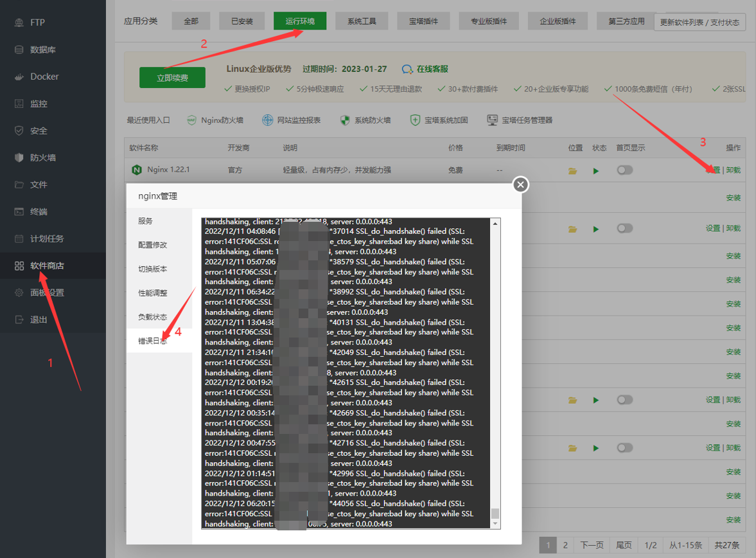The width and height of the screenshot is (756, 558).
Task: Open the 安全 shield icon in sidebar
Action: pos(19,130)
